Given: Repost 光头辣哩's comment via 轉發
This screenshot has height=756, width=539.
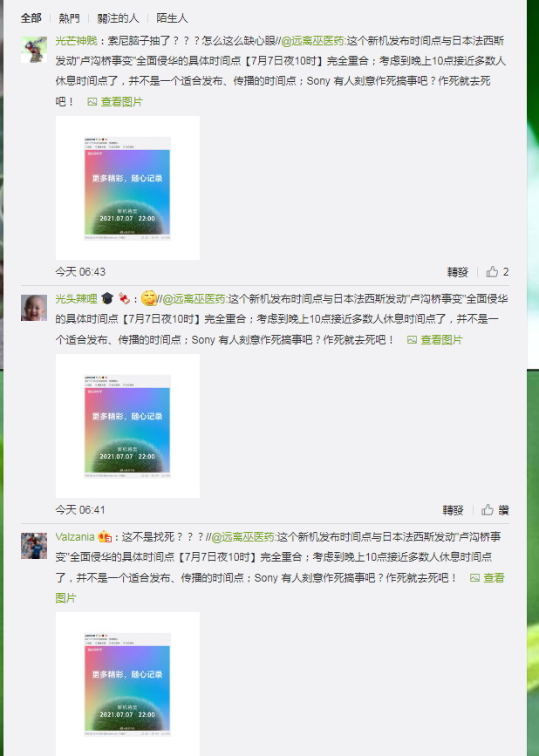Looking at the screenshot, I should pos(453,510).
